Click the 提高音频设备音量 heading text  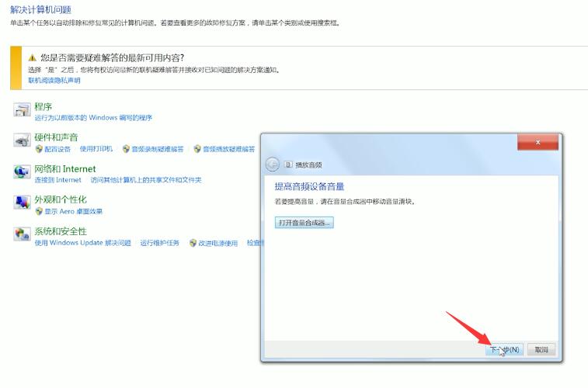click(x=309, y=186)
